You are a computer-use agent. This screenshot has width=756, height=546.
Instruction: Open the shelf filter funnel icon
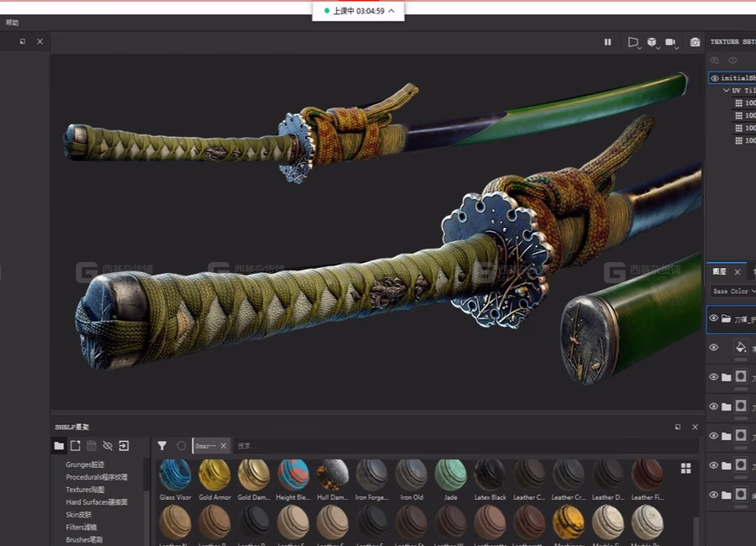(162, 446)
